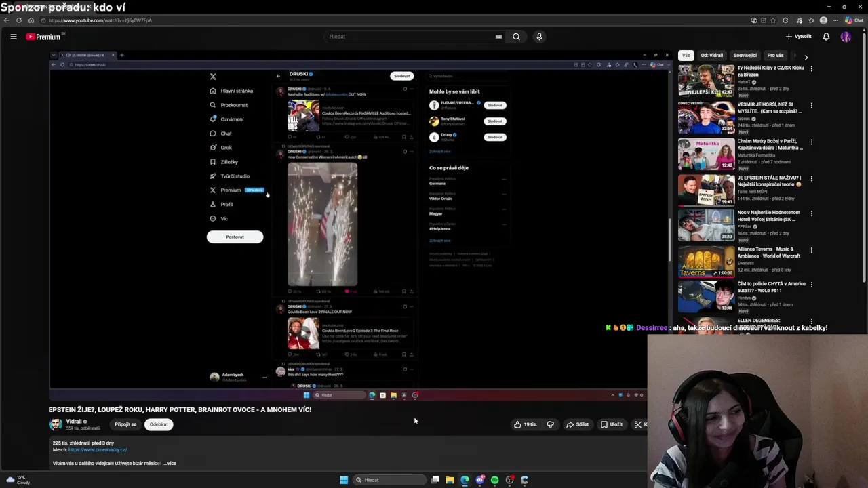The height and width of the screenshot is (488, 868).
Task: Click Prozkoumat in the X sidebar
Action: pyautogui.click(x=229, y=105)
